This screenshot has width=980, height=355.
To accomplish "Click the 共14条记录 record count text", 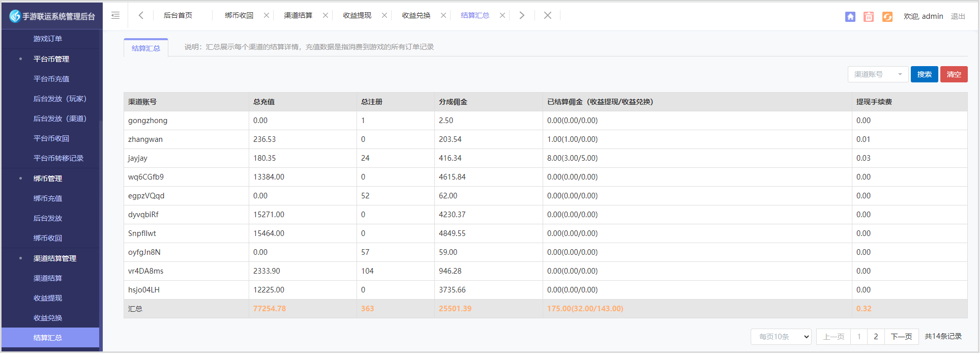I will click(943, 337).
